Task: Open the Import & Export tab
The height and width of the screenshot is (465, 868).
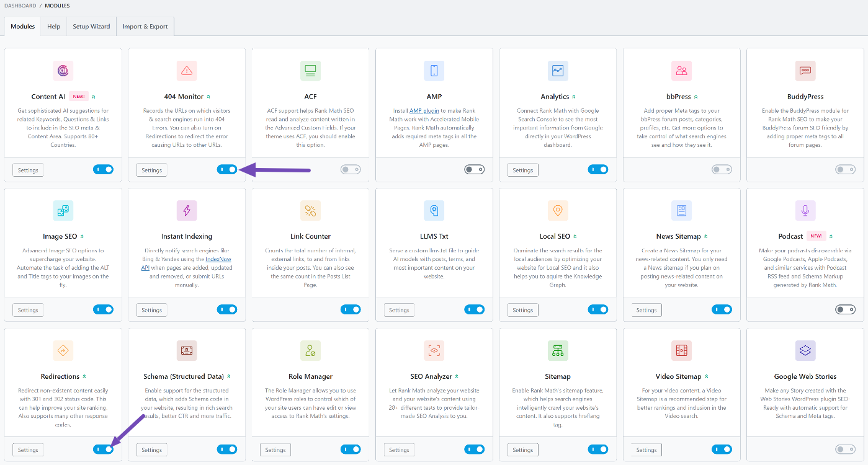Action: pyautogui.click(x=145, y=27)
